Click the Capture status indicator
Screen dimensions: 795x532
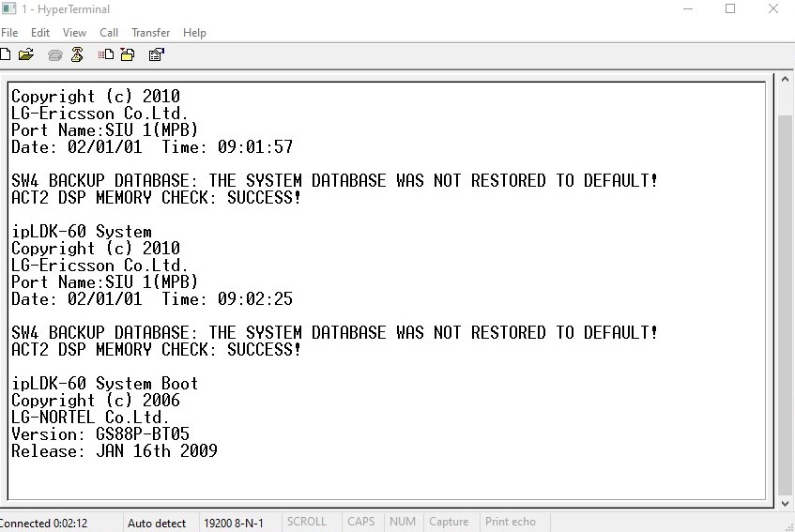point(449,522)
